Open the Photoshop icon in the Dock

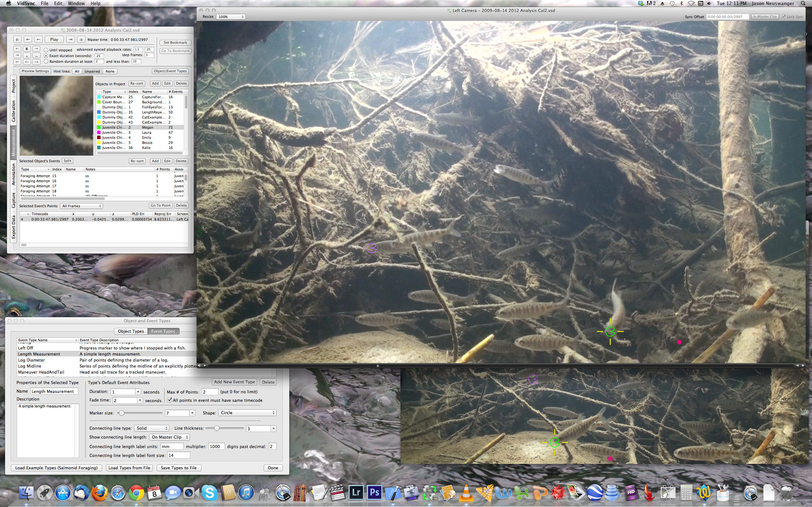click(374, 492)
